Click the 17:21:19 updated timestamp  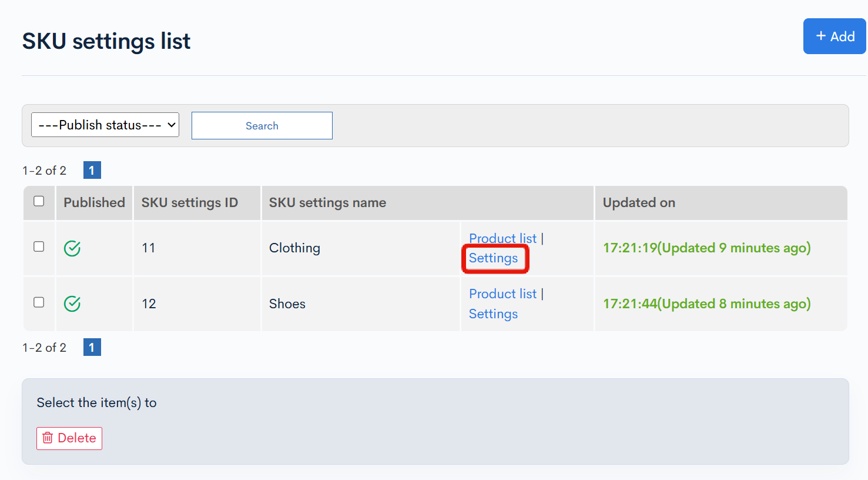pos(707,248)
